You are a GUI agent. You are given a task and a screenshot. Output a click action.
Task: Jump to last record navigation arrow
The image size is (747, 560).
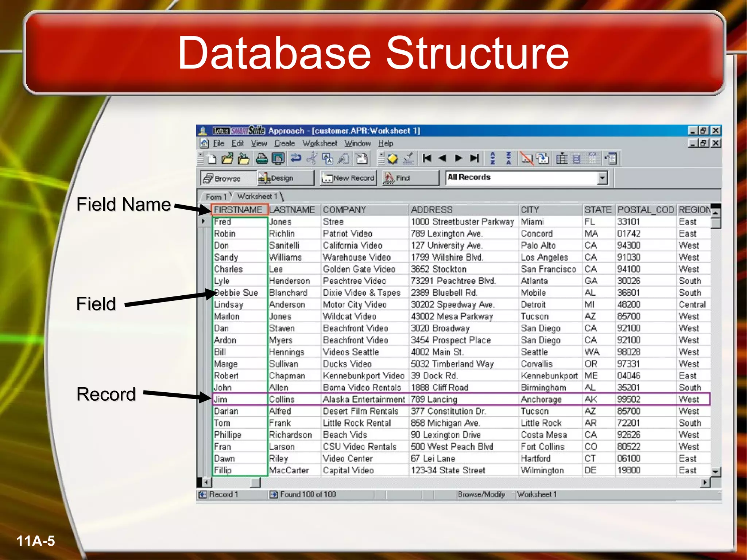pos(474,158)
